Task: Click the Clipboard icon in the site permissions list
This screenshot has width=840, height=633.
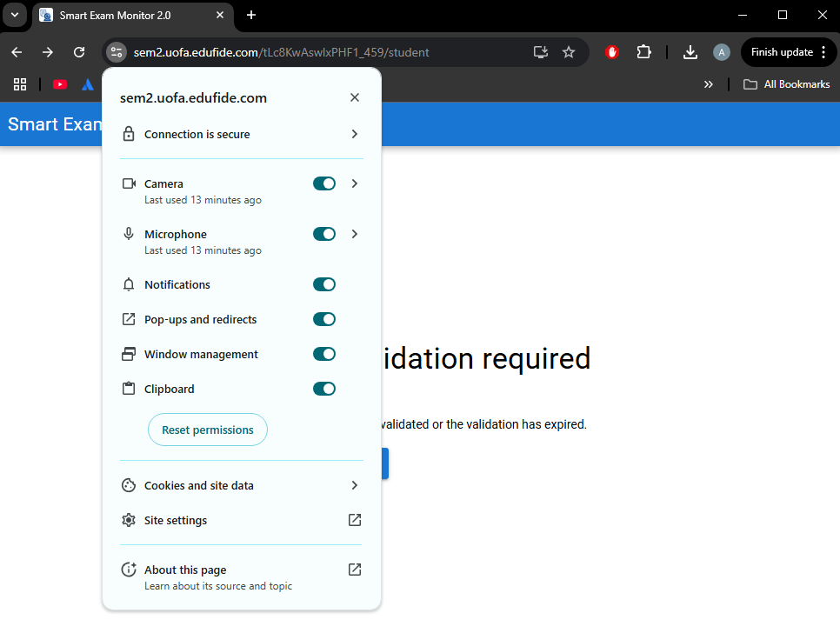Action: click(x=128, y=389)
